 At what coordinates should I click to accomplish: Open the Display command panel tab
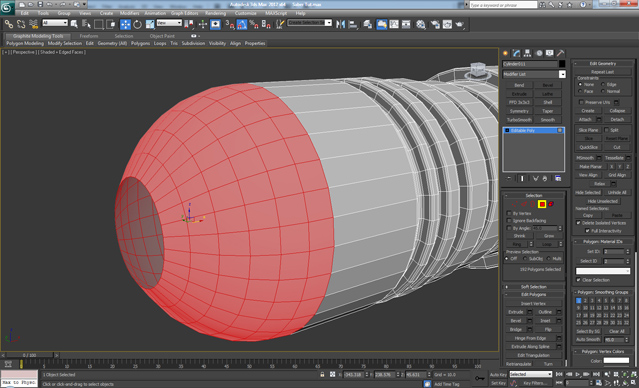coord(550,53)
